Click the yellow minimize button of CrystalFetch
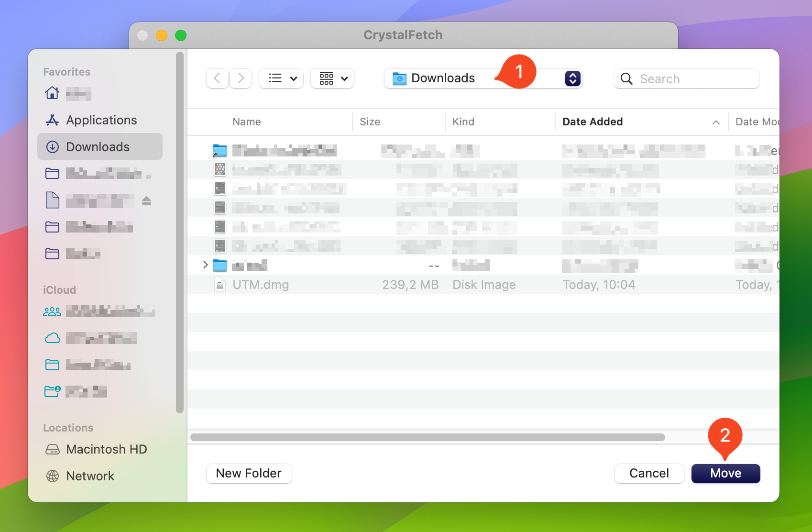The width and height of the screenshot is (812, 532). coord(162,35)
